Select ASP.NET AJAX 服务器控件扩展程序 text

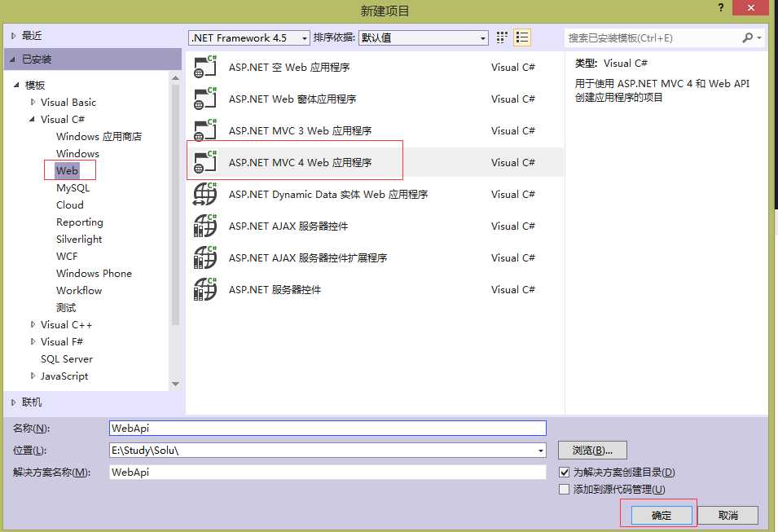tap(308, 257)
